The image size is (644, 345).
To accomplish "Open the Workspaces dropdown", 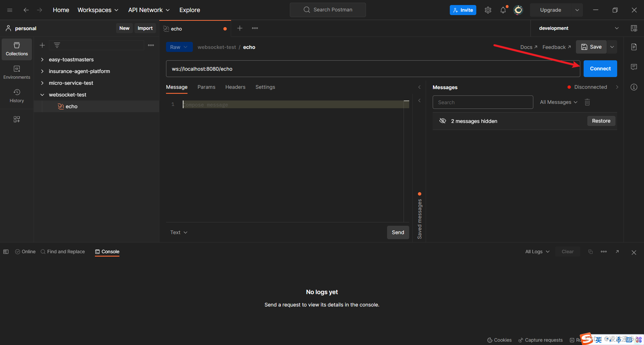I will [x=98, y=10].
